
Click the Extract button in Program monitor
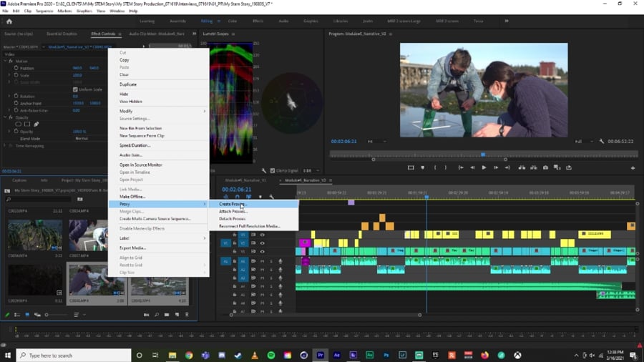tap(534, 167)
